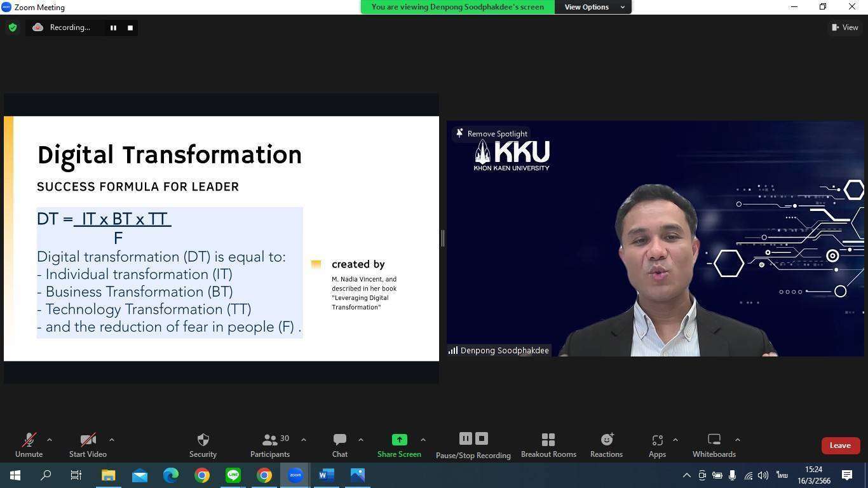The width and height of the screenshot is (868, 488).
Task: Click the View layout button
Action: 845,27
